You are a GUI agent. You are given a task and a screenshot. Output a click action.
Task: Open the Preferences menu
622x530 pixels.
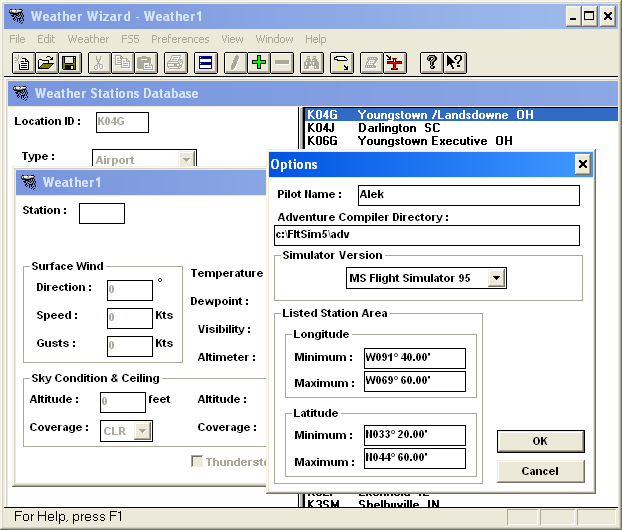tap(180, 39)
